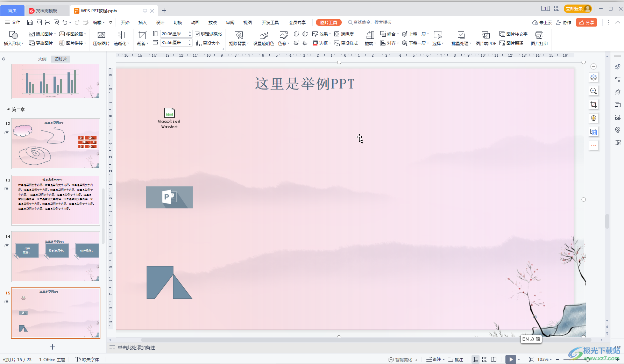Open the Insert Shape (插入形状) tool
Image resolution: width=624 pixels, height=364 pixels.
point(13,38)
